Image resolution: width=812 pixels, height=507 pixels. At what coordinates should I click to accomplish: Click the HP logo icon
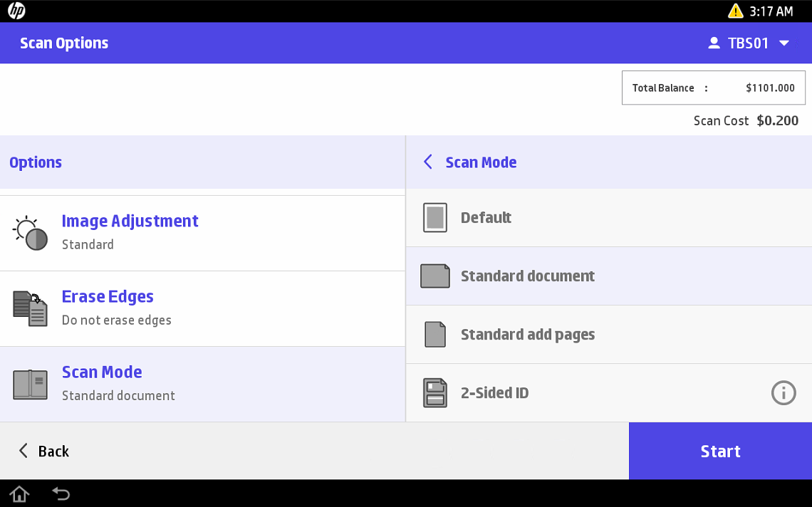coord(16,11)
